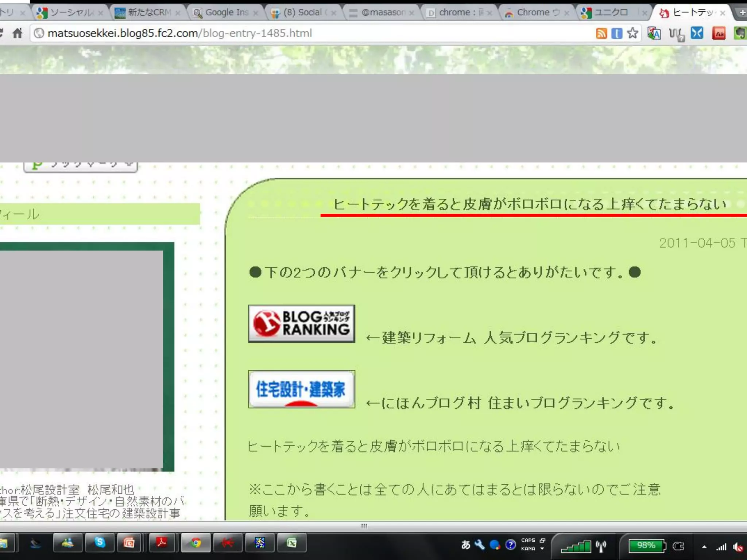The height and width of the screenshot is (560, 747).
Task: Go to the home page button
Action: coord(17,33)
